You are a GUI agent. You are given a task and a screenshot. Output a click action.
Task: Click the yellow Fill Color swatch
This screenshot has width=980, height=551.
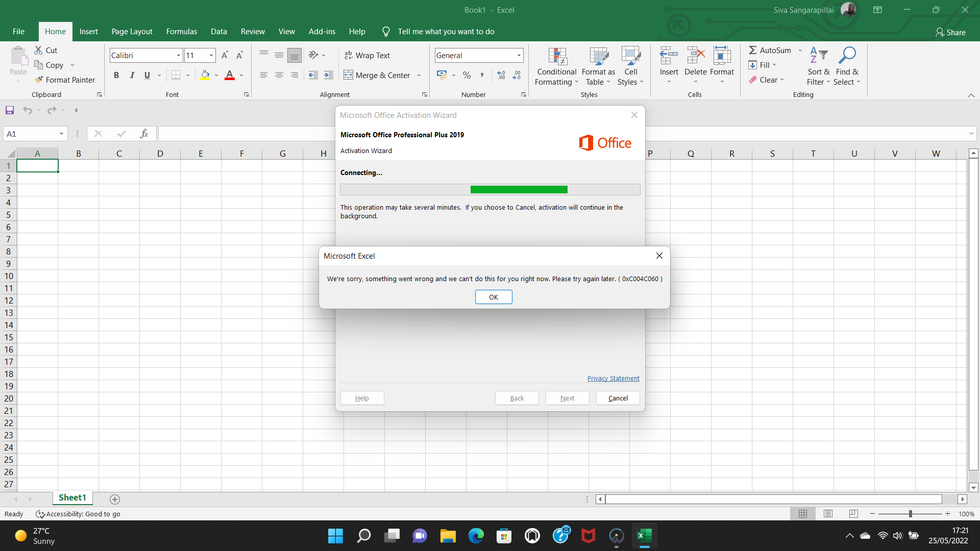tap(205, 75)
